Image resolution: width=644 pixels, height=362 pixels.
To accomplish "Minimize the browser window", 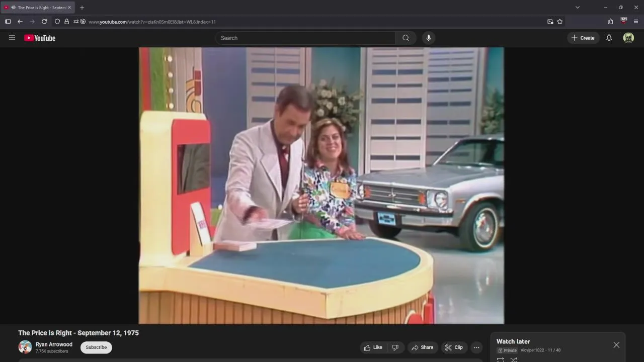I will [x=605, y=8].
